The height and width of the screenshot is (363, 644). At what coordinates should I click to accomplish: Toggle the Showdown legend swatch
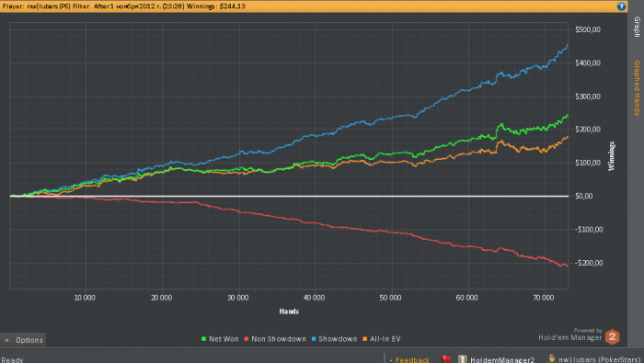pos(314,339)
